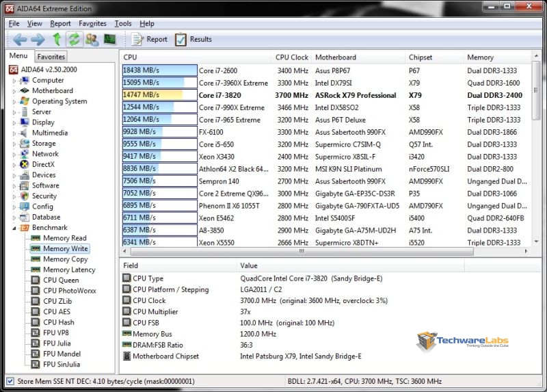Screen dimensions: 547x392
Task: Click the CPU column header
Action: coord(196,57)
